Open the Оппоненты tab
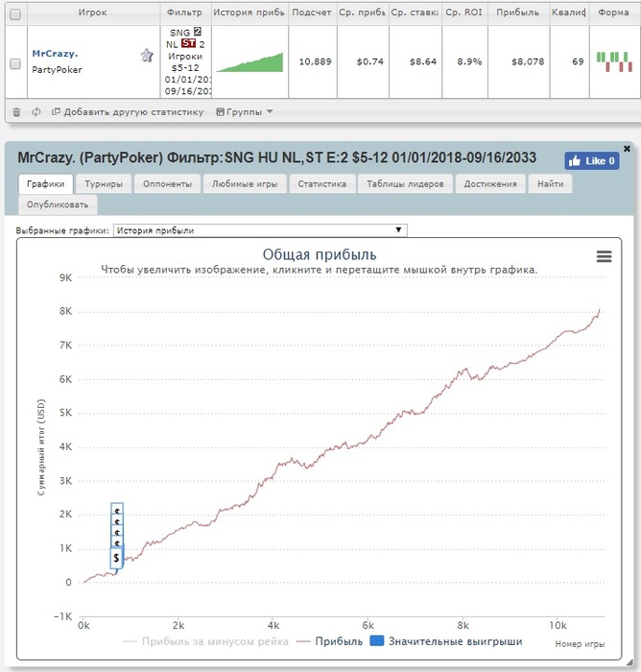Viewport: 641px width, 672px height. pos(168,184)
